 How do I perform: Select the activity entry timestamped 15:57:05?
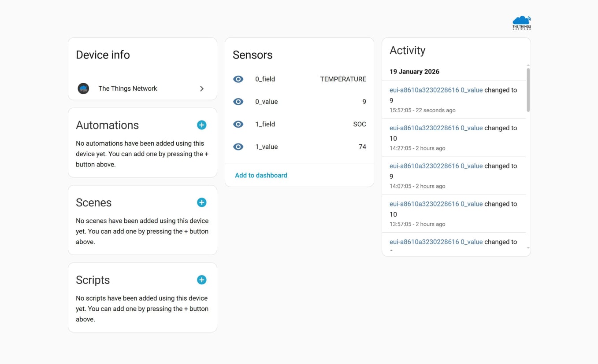422,110
